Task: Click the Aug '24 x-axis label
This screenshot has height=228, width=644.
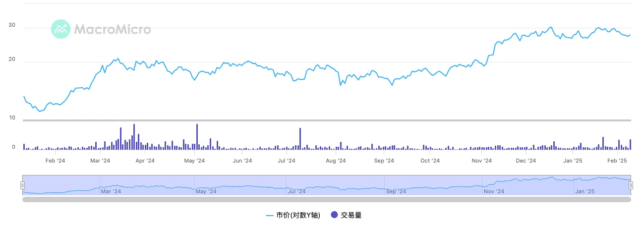Action: [x=336, y=161]
